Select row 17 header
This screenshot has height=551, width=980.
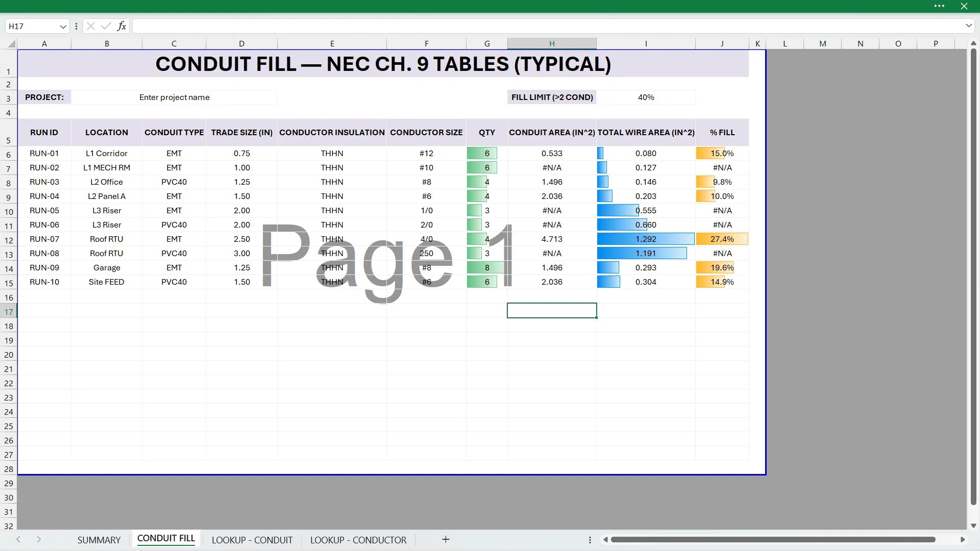click(9, 312)
